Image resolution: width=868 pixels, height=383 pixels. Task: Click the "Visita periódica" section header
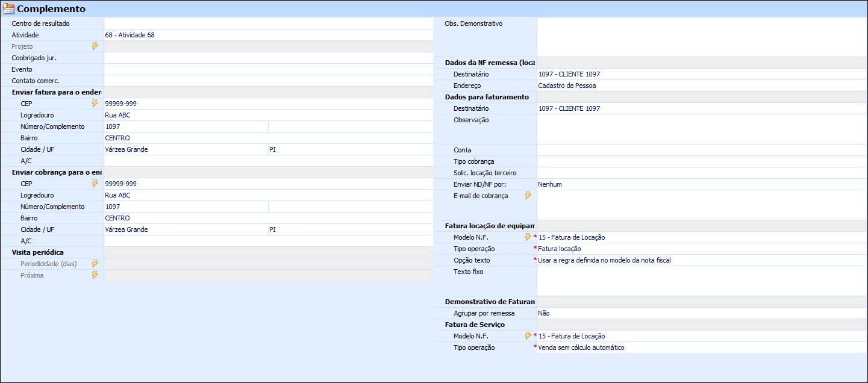38,252
